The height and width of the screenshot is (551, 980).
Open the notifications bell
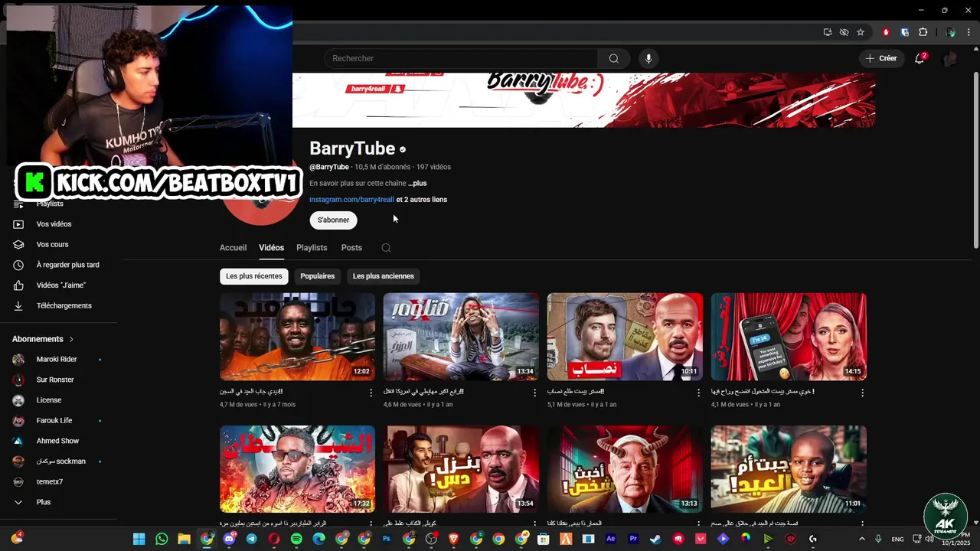pos(920,58)
